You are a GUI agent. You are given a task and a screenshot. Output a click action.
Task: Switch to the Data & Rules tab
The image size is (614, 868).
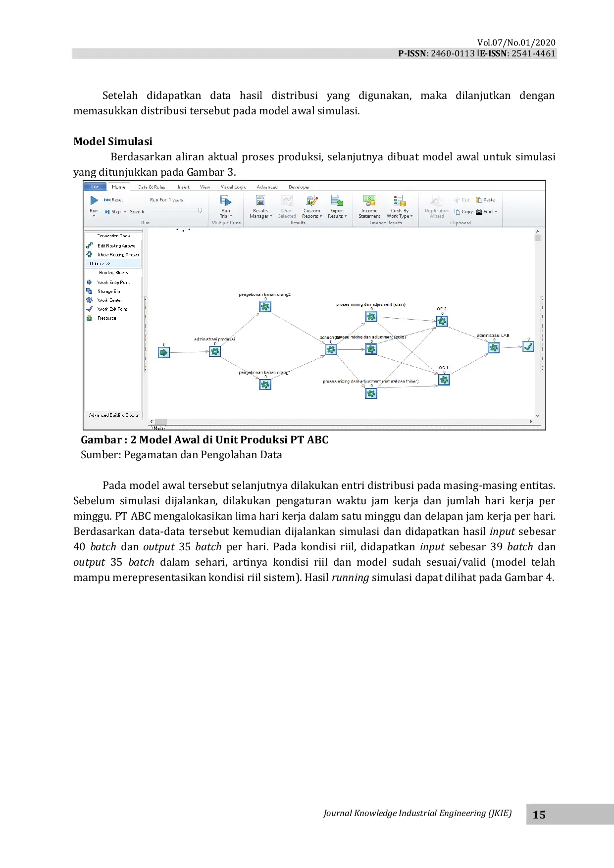[x=152, y=187]
